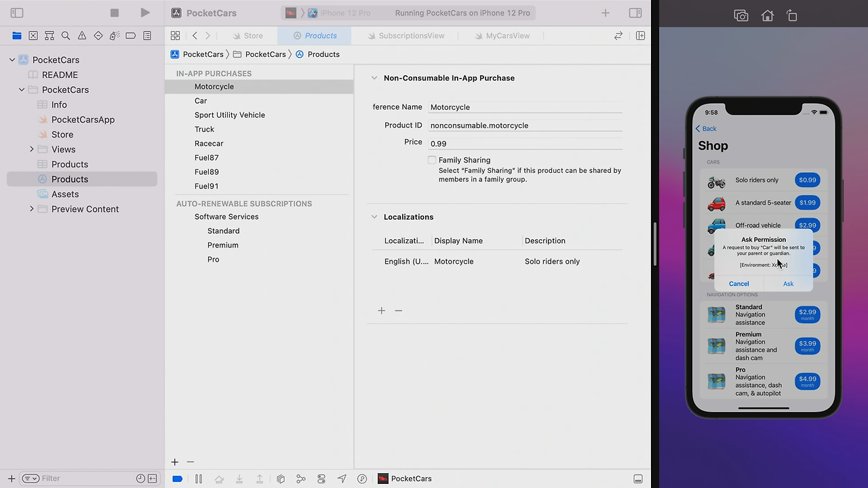Image resolution: width=868 pixels, height=488 pixels.
Task: Tap the $0.99 Solo riders price button
Action: pos(808,180)
